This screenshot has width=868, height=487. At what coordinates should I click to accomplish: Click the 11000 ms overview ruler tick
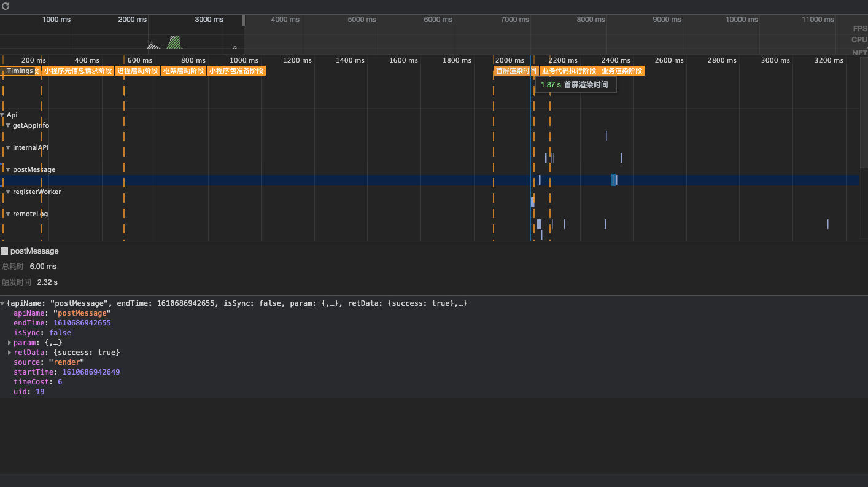pos(818,20)
